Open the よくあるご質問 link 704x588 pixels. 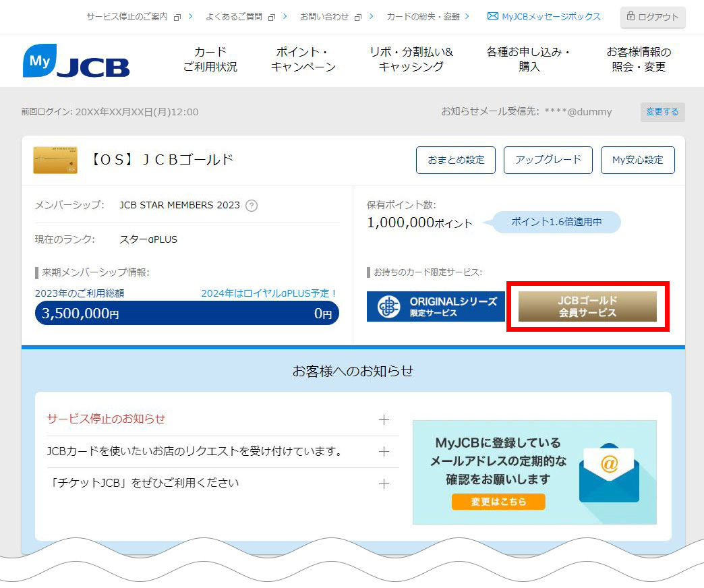pyautogui.click(x=234, y=17)
